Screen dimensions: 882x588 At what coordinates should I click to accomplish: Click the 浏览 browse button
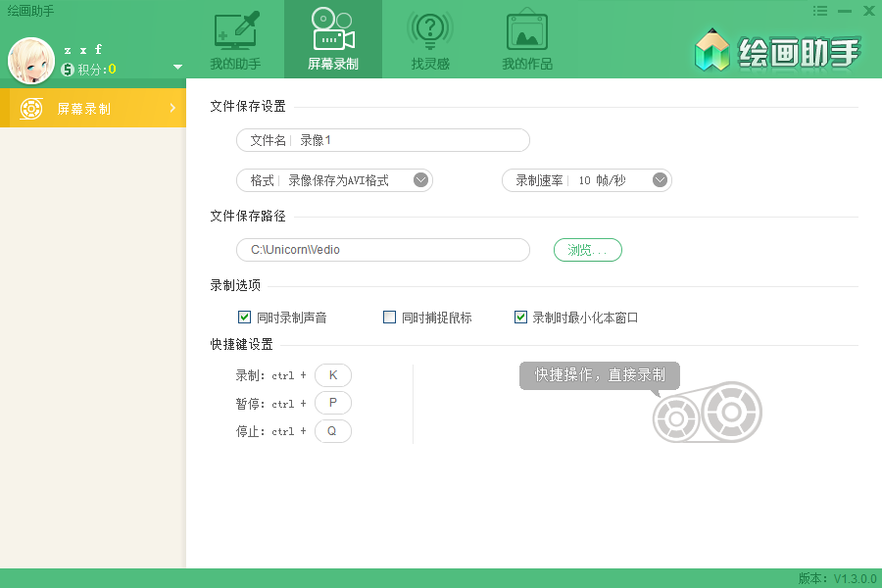pyautogui.click(x=587, y=250)
